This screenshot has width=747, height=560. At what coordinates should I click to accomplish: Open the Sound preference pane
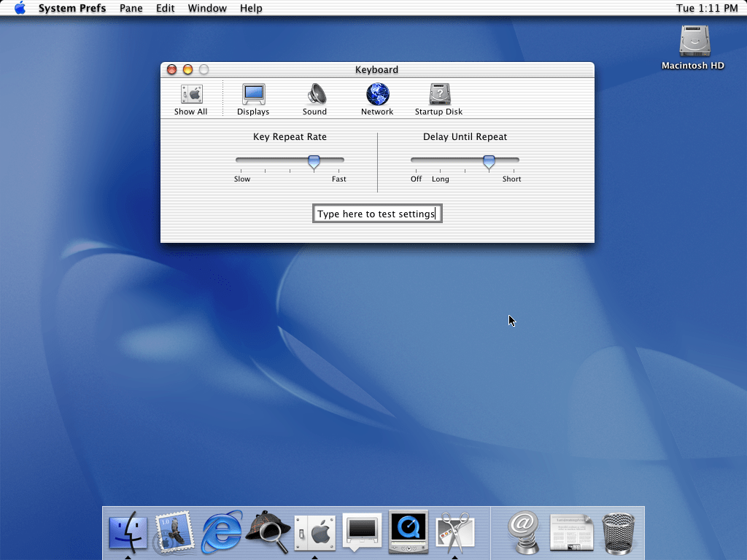(315, 99)
